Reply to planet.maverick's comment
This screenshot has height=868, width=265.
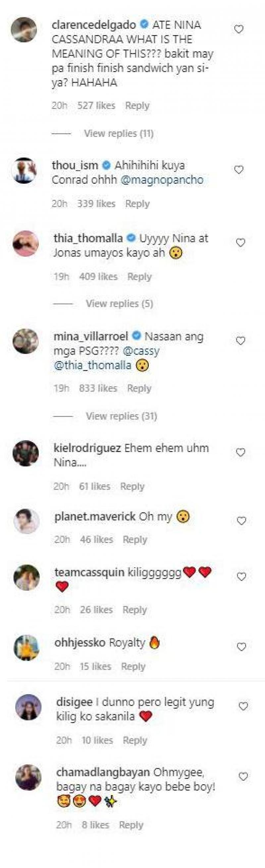(x=134, y=539)
